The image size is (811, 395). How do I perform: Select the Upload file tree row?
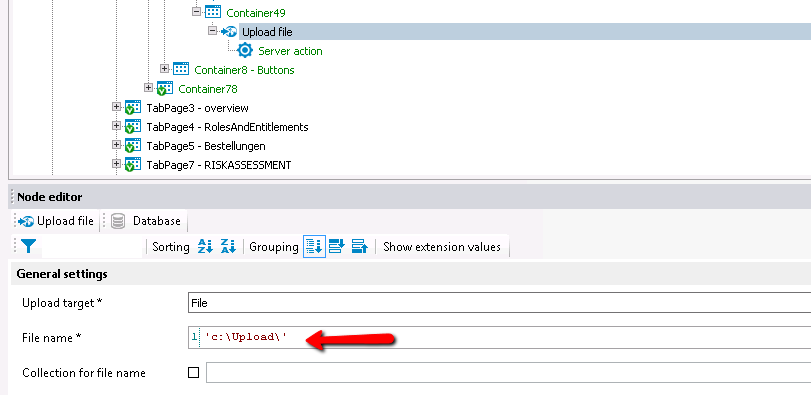tap(525, 32)
